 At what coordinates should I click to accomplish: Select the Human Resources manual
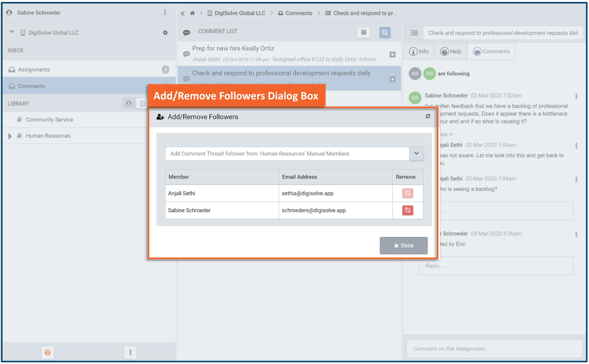click(x=48, y=136)
